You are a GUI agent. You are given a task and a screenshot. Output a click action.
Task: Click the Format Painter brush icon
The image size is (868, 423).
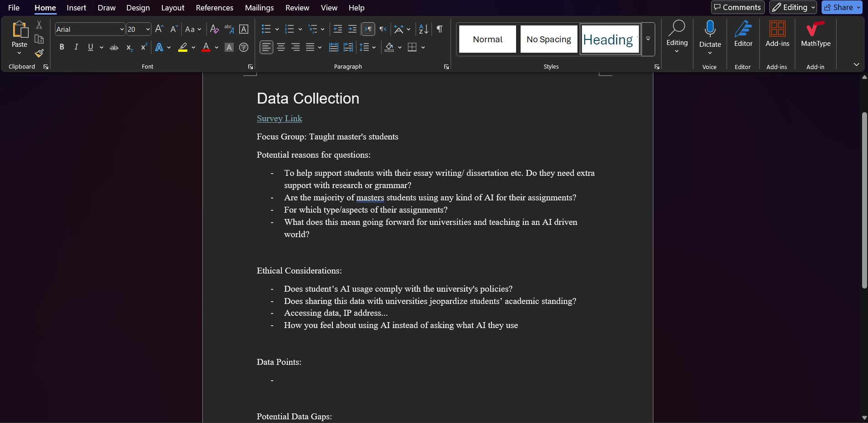coord(39,54)
